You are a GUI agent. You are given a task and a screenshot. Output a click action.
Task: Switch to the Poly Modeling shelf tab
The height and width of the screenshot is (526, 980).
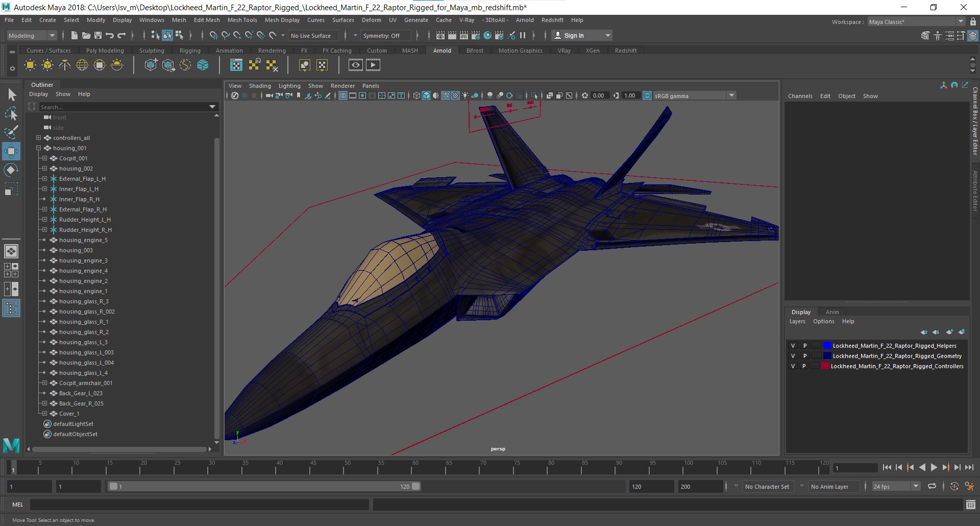105,51
